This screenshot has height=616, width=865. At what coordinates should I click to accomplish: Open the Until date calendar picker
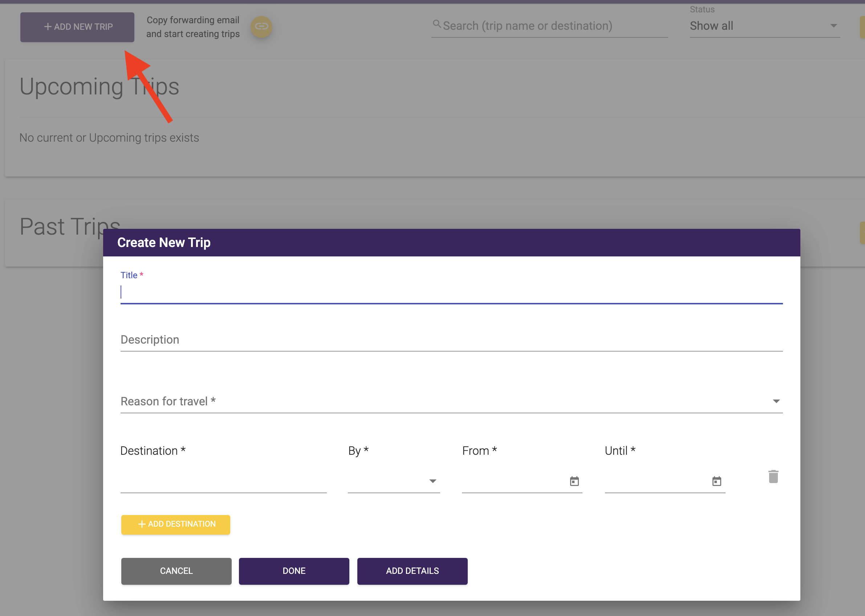click(x=716, y=481)
